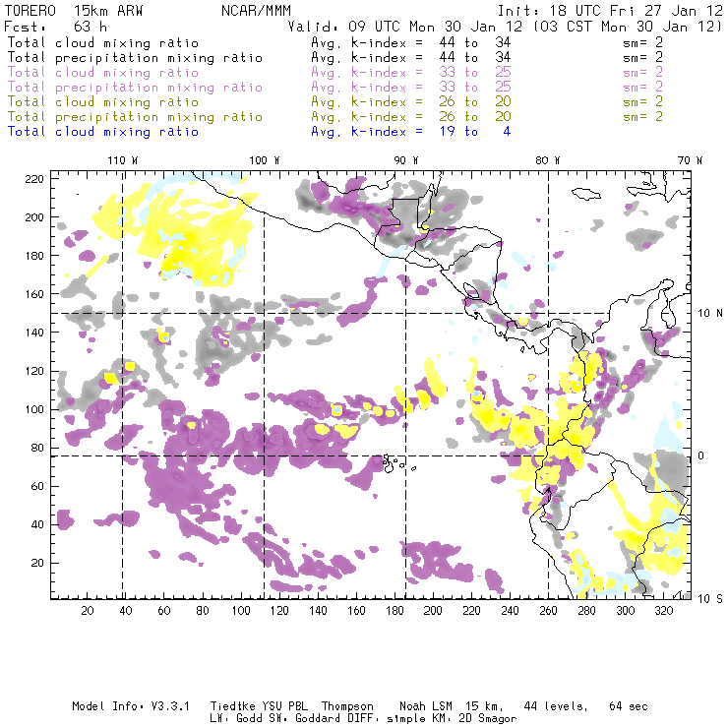Image resolution: width=728 pixels, height=728 pixels.
Task: Click the Fcst 63 h forecast label
Action: pyautogui.click(x=47, y=28)
